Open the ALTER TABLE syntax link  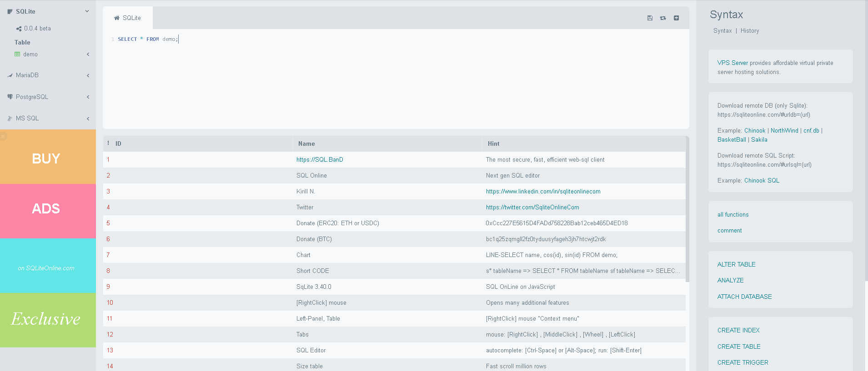[736, 264]
